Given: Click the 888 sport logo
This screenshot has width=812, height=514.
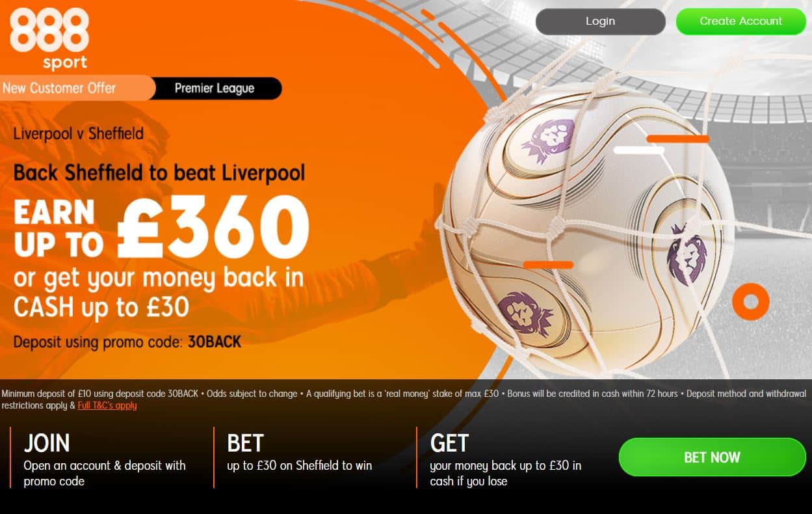Looking at the screenshot, I should pos(49,38).
